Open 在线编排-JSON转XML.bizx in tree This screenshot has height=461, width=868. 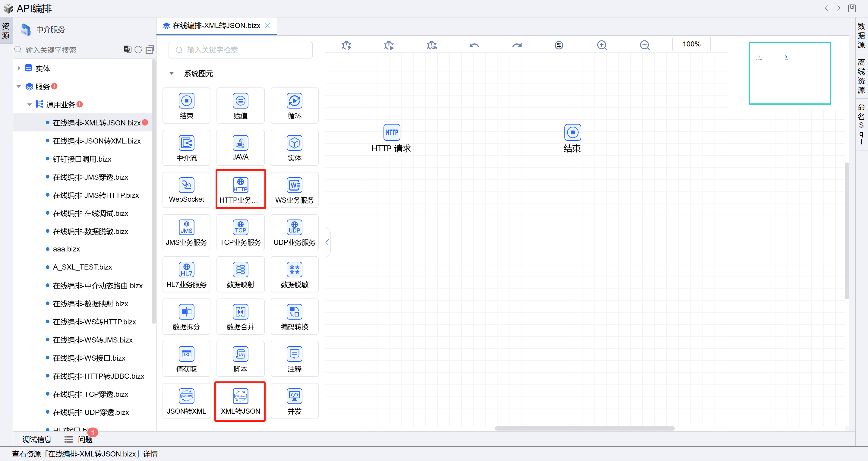point(97,141)
